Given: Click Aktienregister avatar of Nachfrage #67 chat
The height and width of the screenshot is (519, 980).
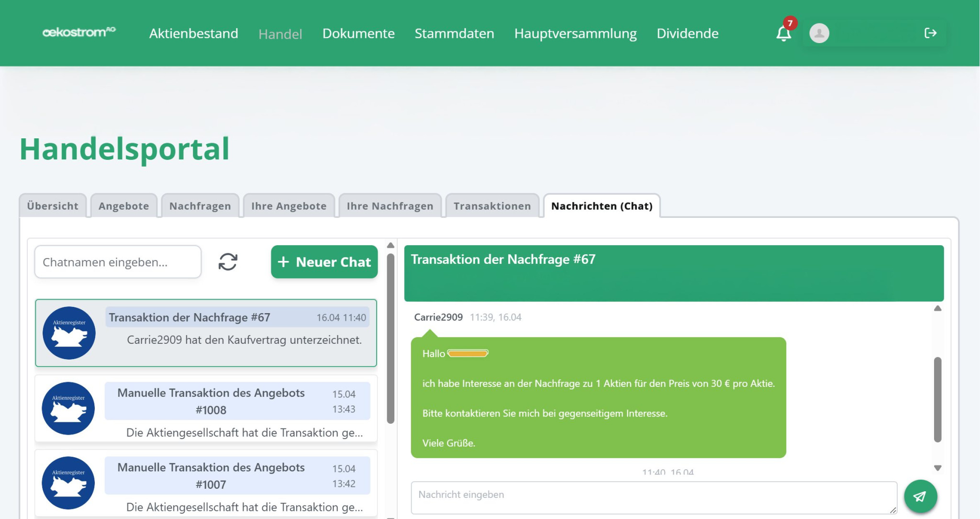Looking at the screenshot, I should 69,333.
